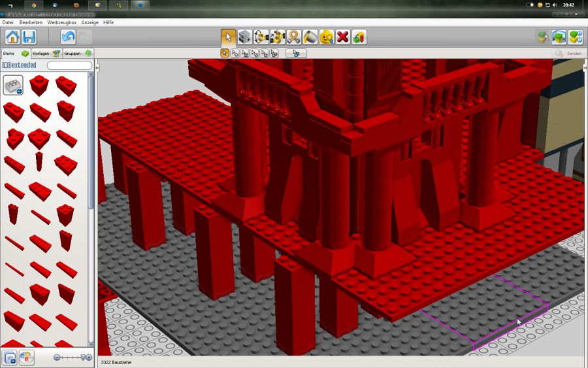This screenshot has width=588, height=368.
Task: Select the Clone brick tool
Action: (x=245, y=37)
